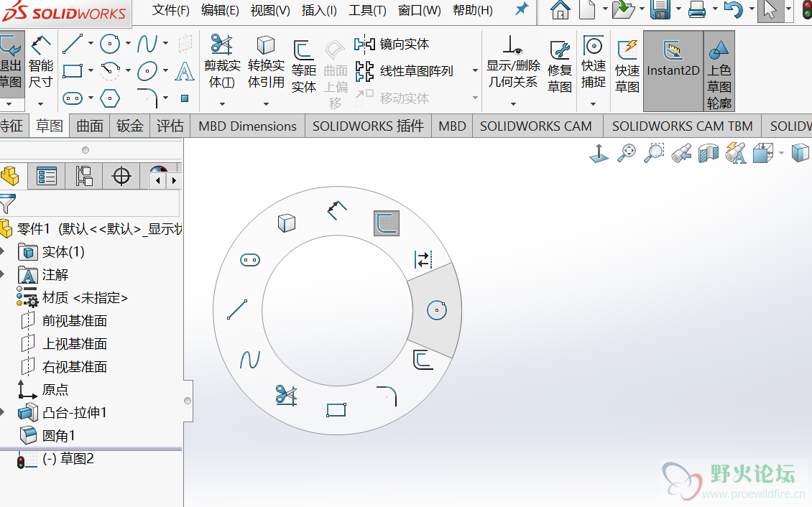Select the 3-point Arc tool in ribbon
812x507 pixels.
tap(110, 71)
